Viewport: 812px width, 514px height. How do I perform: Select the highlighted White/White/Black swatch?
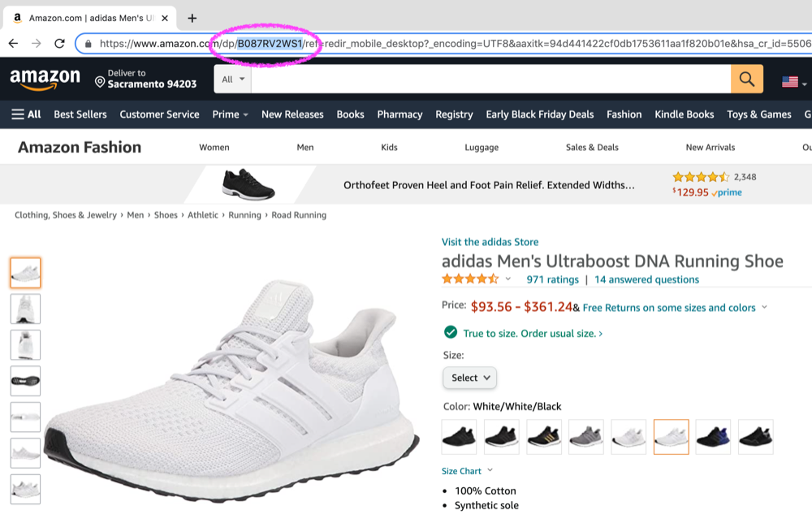pyautogui.click(x=672, y=437)
